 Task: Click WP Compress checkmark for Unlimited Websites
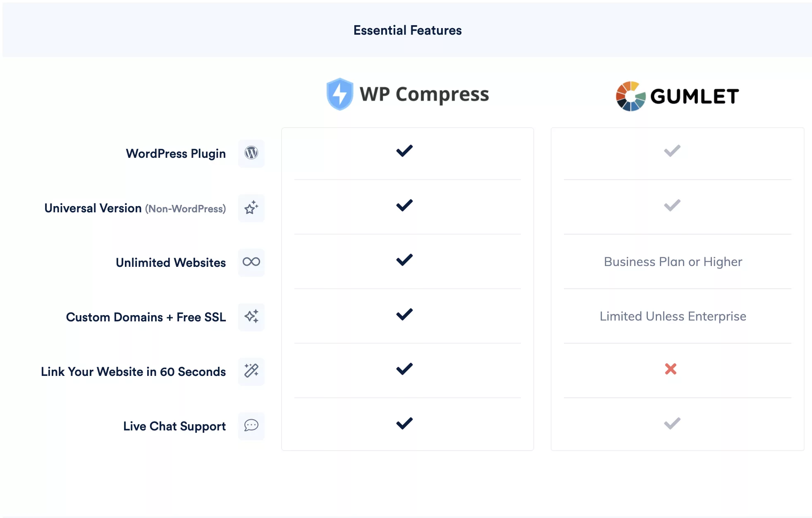coord(404,260)
